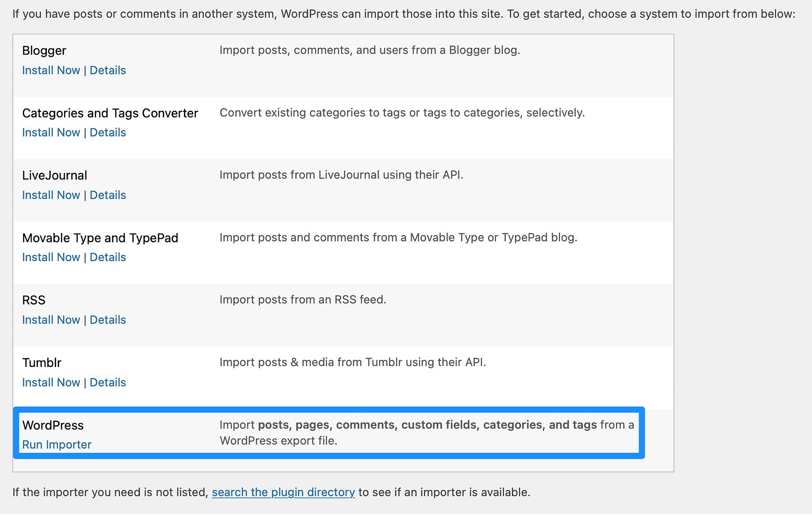Click the LiveJournal importer title
The height and width of the screenshot is (532, 812).
[x=54, y=175]
